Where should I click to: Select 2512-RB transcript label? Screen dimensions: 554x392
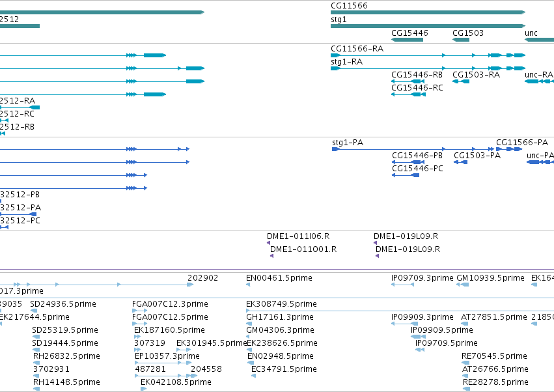[17, 127]
